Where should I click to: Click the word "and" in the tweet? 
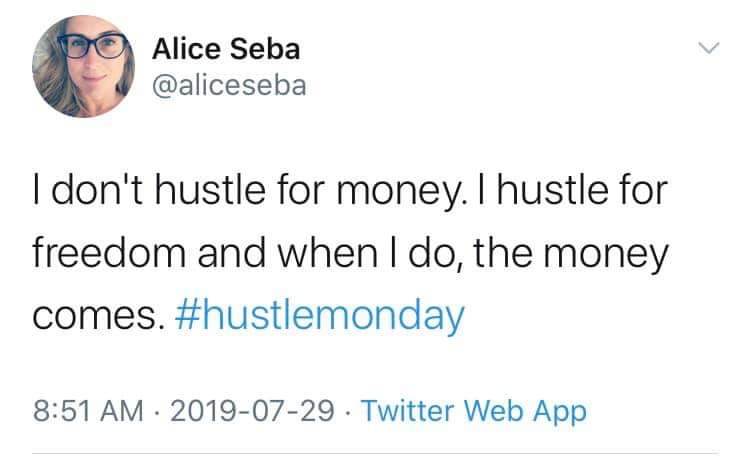tap(232, 252)
